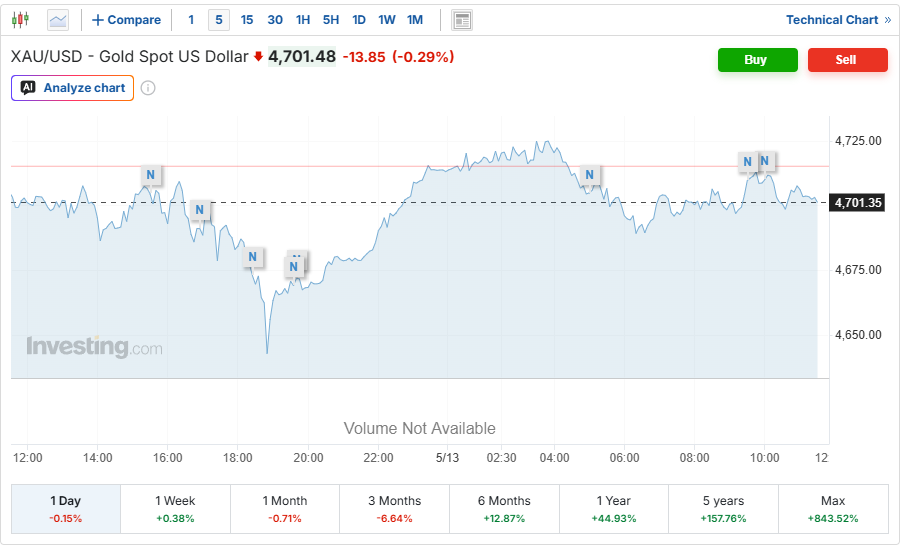This screenshot has height=556, width=903.
Task: Click the AI Analyze chart button
Action: [x=73, y=88]
